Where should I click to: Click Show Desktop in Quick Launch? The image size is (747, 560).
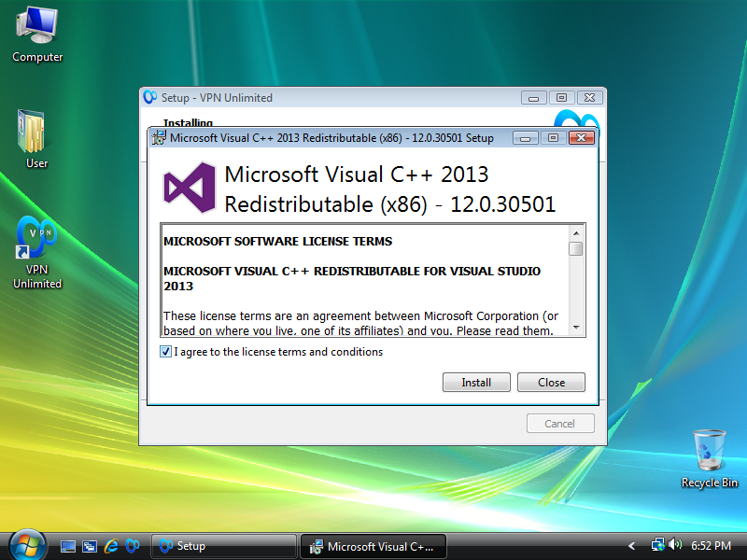pos(67,546)
